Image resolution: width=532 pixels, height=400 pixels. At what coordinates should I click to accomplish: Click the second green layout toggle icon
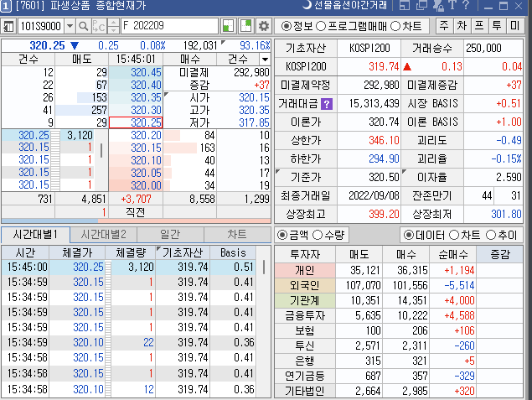(x=246, y=26)
